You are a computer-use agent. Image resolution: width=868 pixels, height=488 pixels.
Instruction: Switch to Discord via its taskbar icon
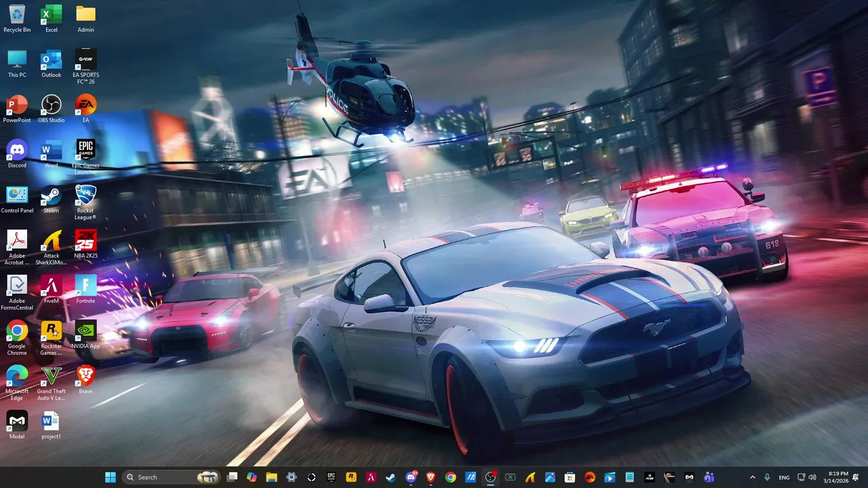(x=412, y=477)
